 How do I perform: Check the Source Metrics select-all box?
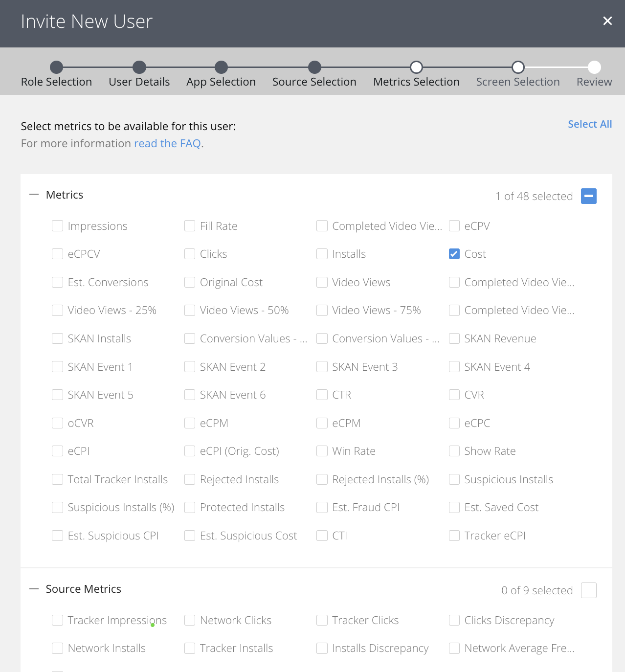click(588, 590)
